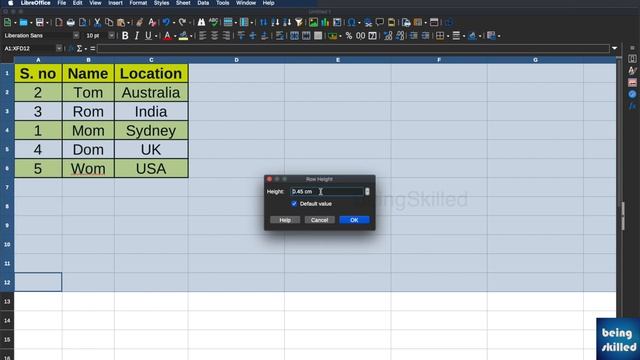640x360 pixels.
Task: Click the Wrap Text icon
Action: coord(280,36)
